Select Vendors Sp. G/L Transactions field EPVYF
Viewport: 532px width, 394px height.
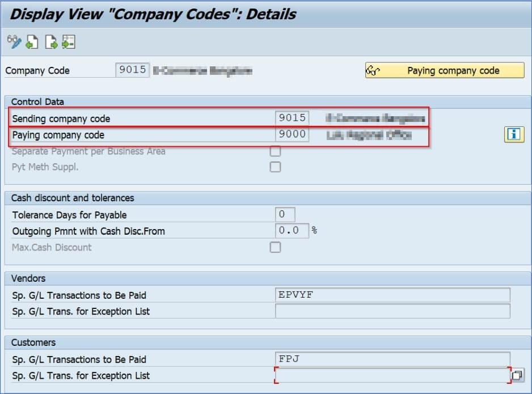392,295
